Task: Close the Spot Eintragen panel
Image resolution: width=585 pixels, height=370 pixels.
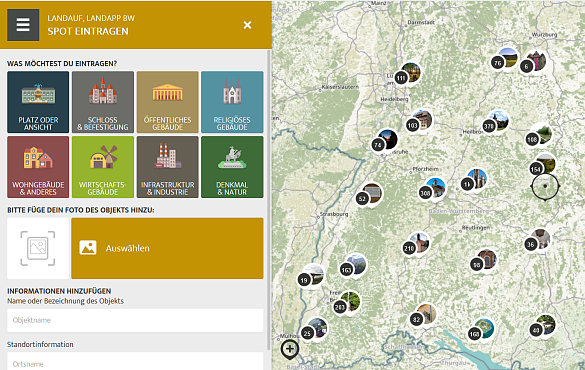Action: pyautogui.click(x=247, y=25)
